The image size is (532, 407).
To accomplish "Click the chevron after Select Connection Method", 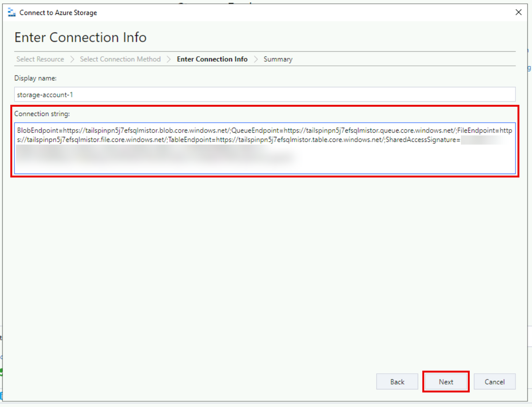I will 169,59.
